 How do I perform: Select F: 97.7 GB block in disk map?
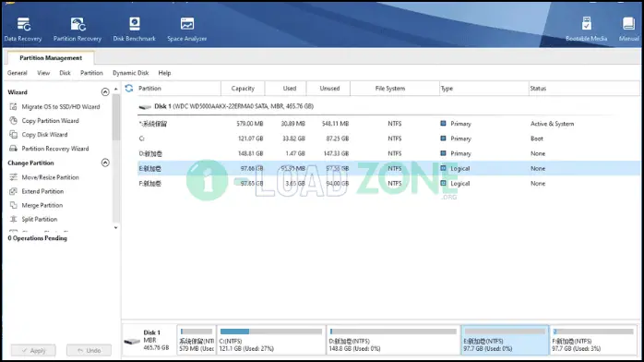593,340
